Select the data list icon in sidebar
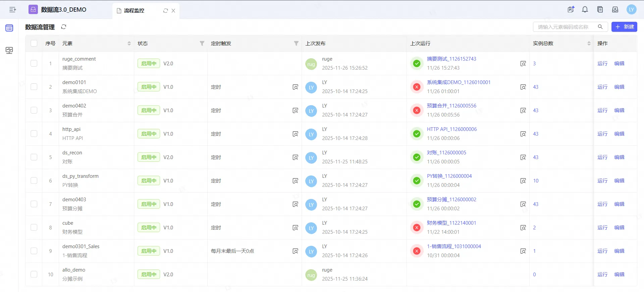This screenshot has width=644, height=292. point(9,28)
